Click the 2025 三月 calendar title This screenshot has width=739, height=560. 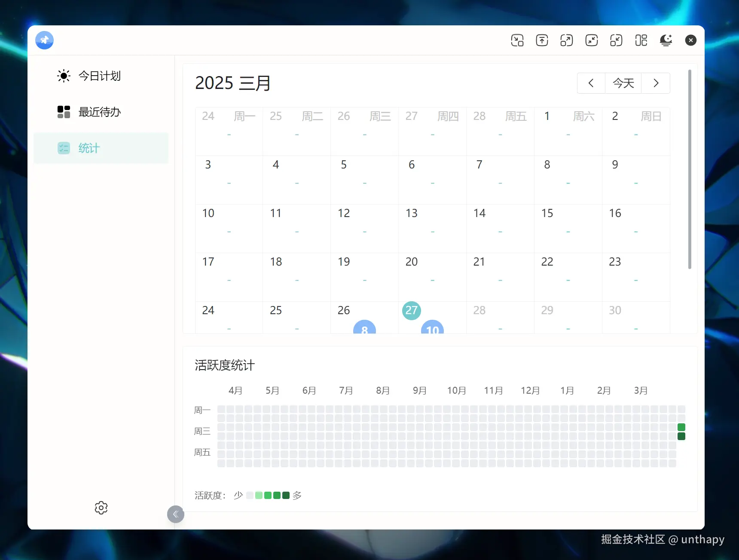coord(233,83)
